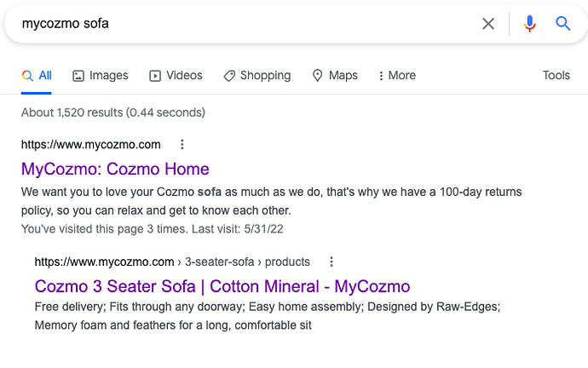Start voice search with the microphone icon
The height and width of the screenshot is (368, 588).
coord(530,24)
